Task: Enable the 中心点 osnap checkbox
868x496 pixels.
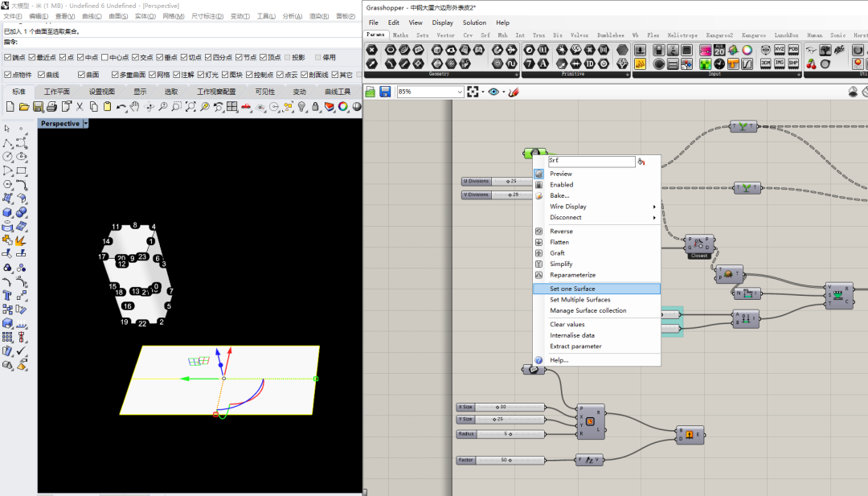Action: point(104,57)
